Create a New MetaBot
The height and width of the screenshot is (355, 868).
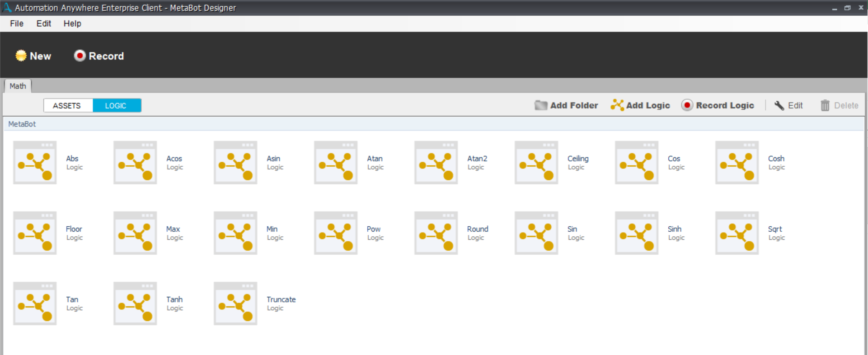[x=33, y=56]
